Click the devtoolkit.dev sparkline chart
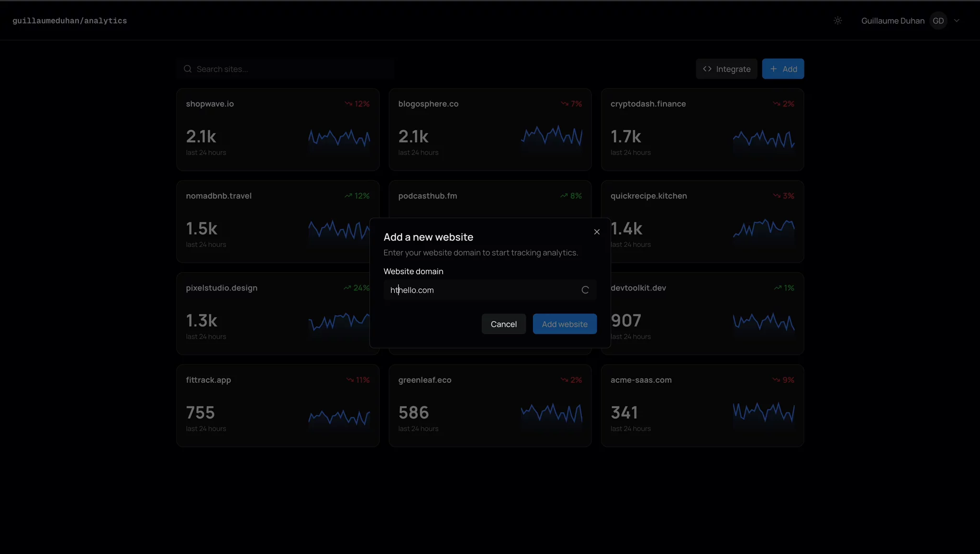The height and width of the screenshot is (554, 980). coord(764,324)
